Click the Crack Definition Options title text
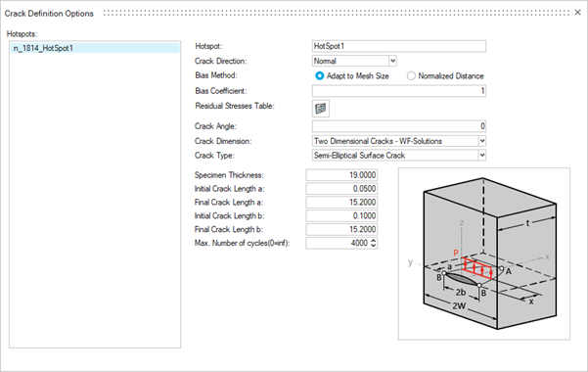 click(x=49, y=14)
